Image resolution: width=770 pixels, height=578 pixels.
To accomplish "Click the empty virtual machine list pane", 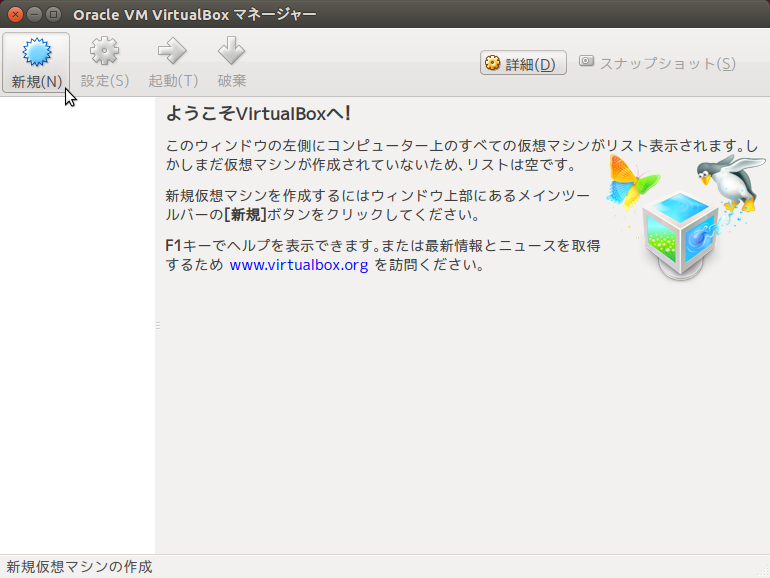I will pos(77,325).
